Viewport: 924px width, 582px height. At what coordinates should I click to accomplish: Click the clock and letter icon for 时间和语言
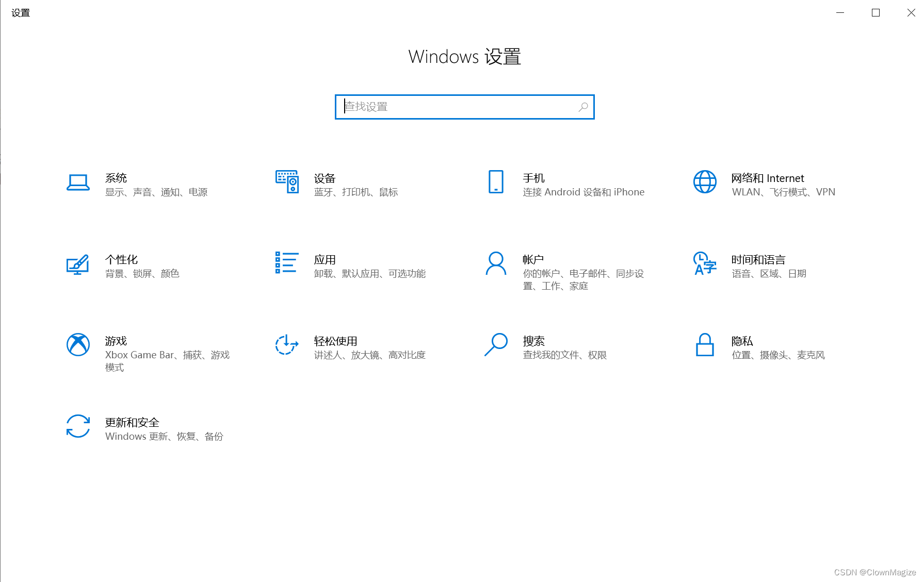click(x=705, y=263)
